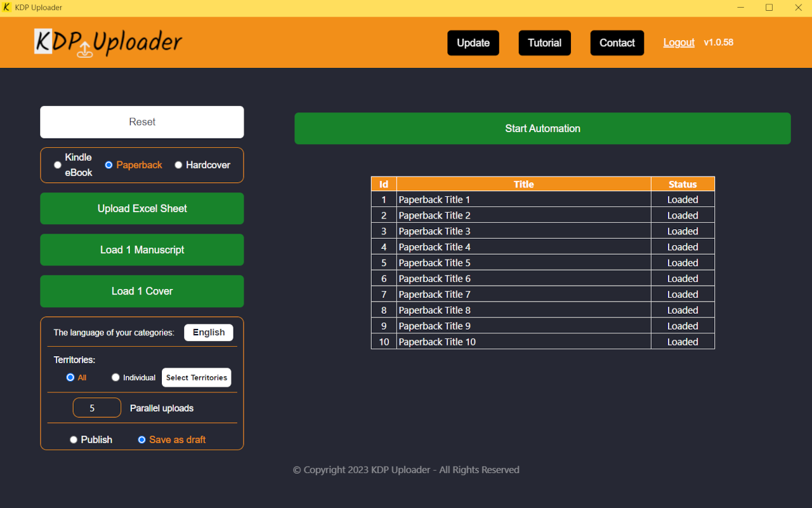Image resolution: width=812 pixels, height=508 pixels.
Task: Select row Paperback Title 9
Action: pyautogui.click(x=543, y=326)
